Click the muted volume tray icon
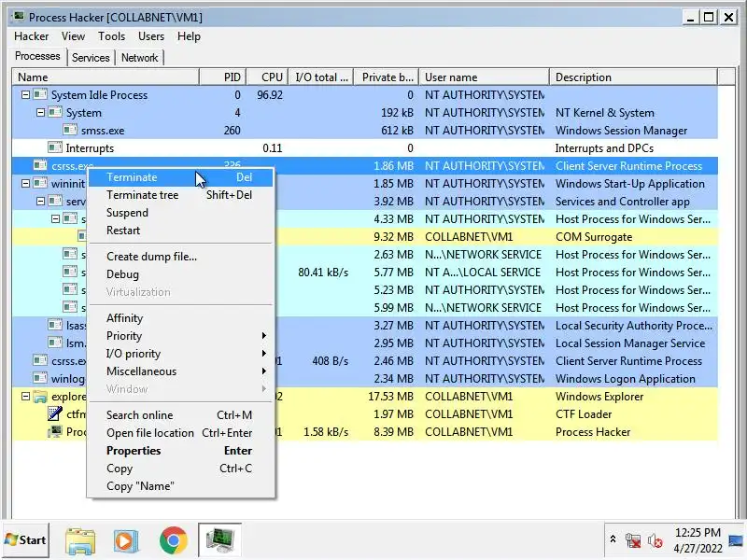747x560 pixels. [655, 540]
